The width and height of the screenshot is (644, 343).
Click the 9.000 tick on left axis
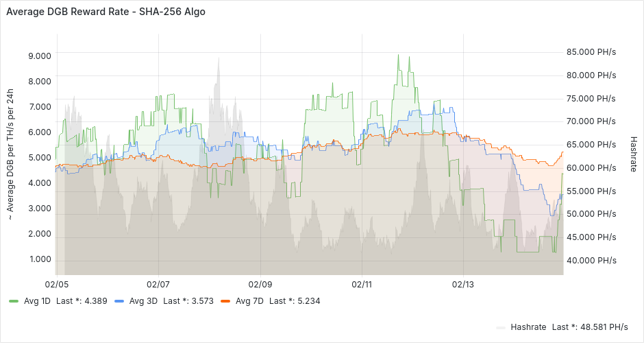tap(39, 56)
